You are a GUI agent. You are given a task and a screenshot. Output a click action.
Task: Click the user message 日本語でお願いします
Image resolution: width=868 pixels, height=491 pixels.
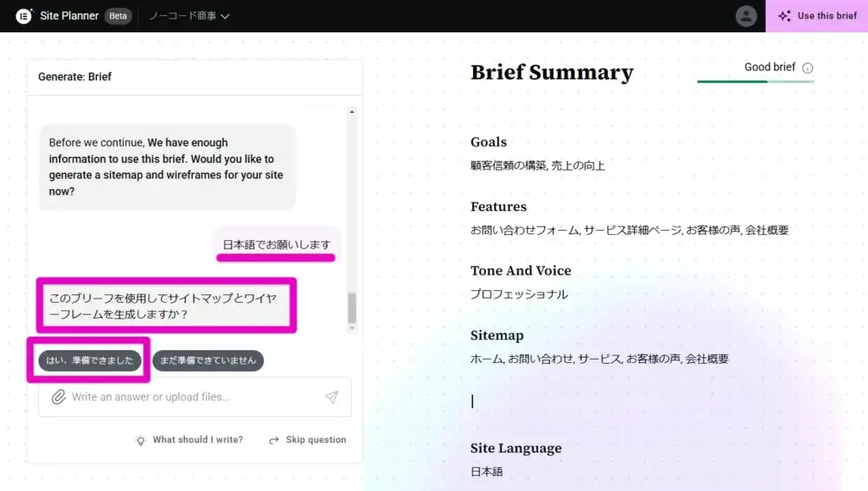[x=276, y=244]
